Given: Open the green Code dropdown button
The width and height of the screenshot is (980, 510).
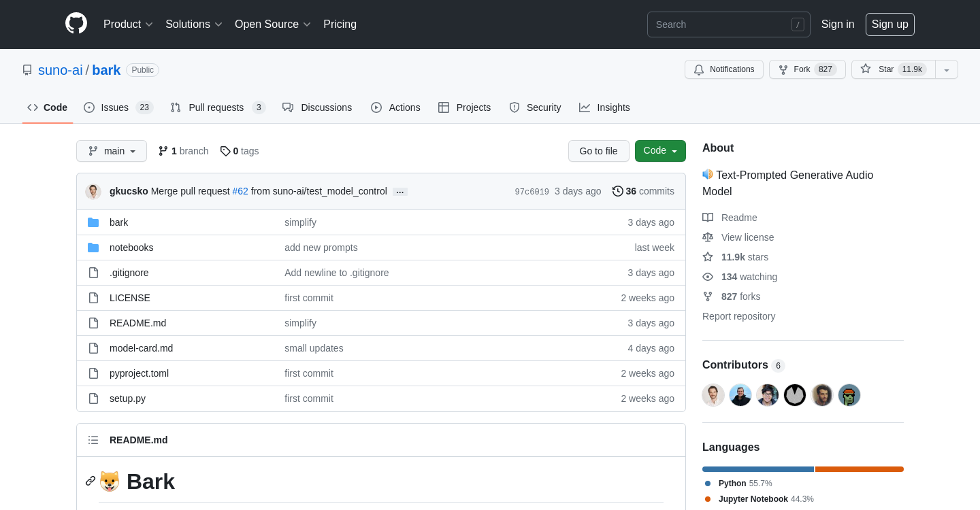Looking at the screenshot, I should click(x=660, y=151).
